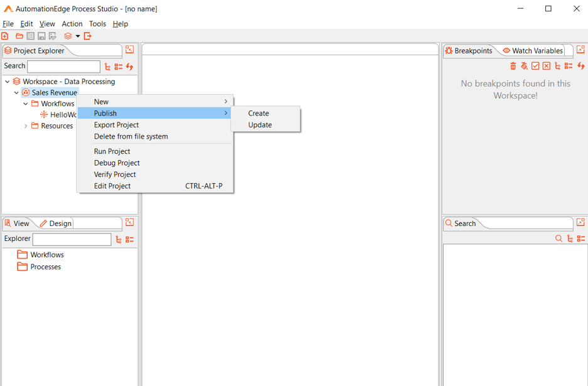The image size is (588, 386).
Task: Expand tree icon beside Explorer field
Action: (x=119, y=239)
